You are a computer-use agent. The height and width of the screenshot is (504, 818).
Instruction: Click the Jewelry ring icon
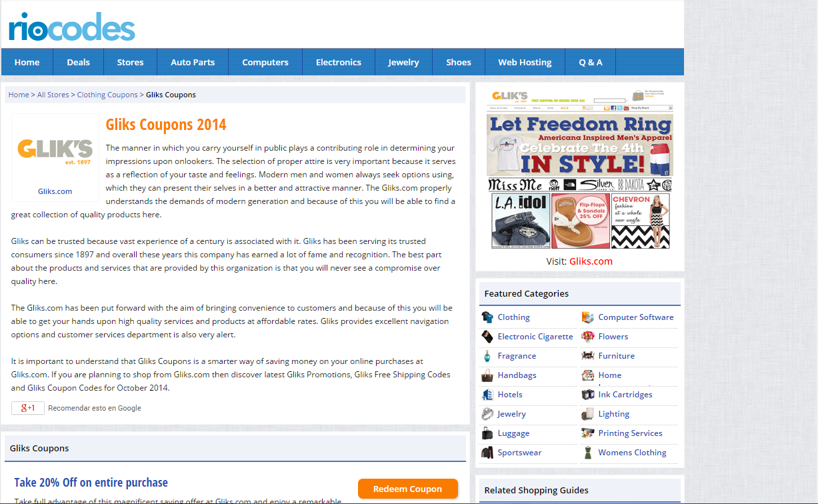tap(487, 414)
